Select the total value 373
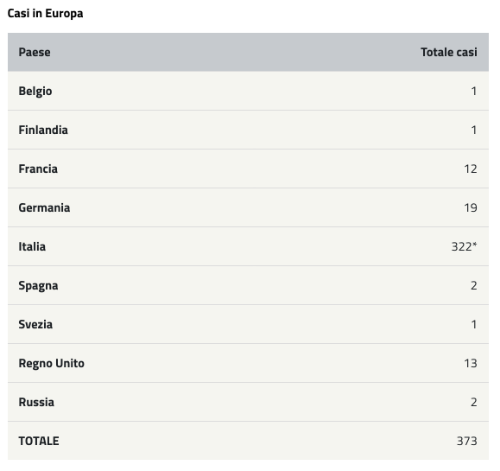Screen dimensions: 500x471 (x=467, y=441)
